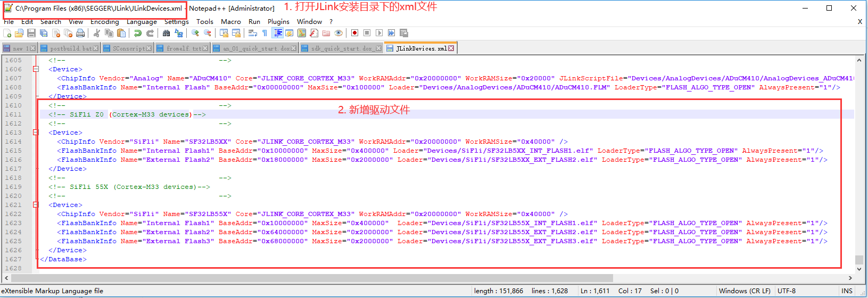
Task: Click the Save All toolbar icon
Action: [x=44, y=33]
